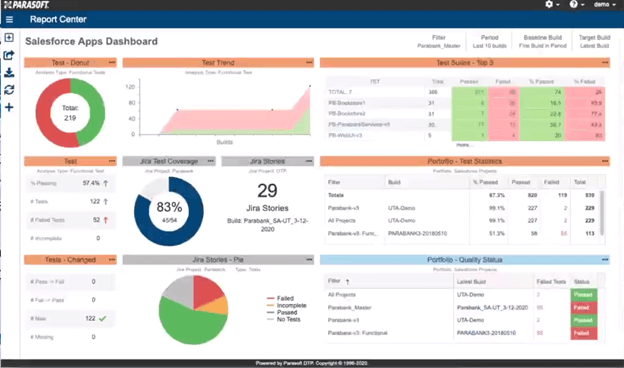Open the Period Last 10 builds selector
Viewport: 624px width, 368px height.
489,41
